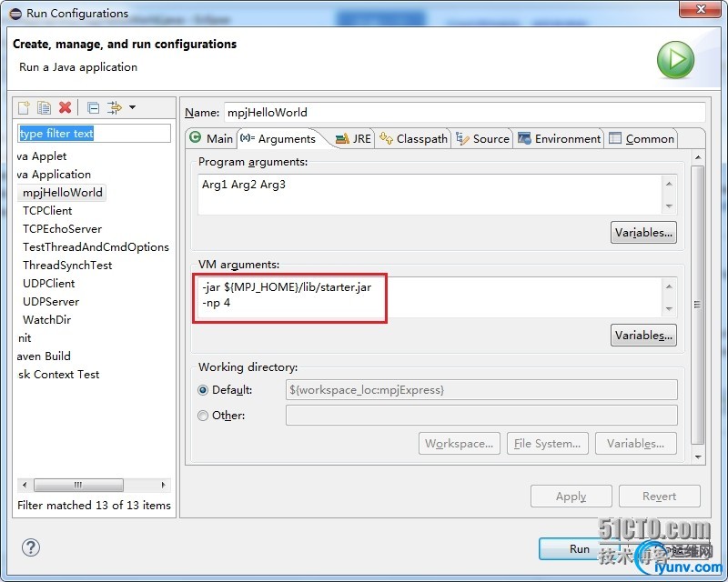Select the UDPClient configuration
Viewport: 728px width, 582px height.
tap(49, 283)
